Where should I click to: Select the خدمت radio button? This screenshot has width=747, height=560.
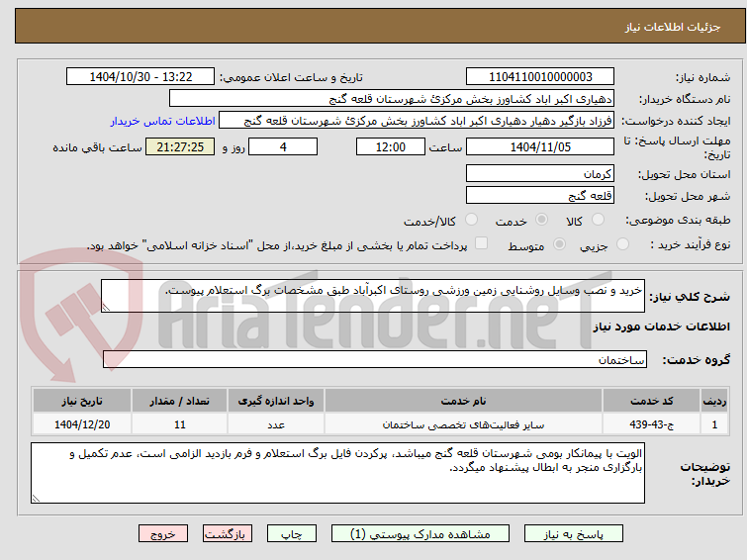[541, 220]
